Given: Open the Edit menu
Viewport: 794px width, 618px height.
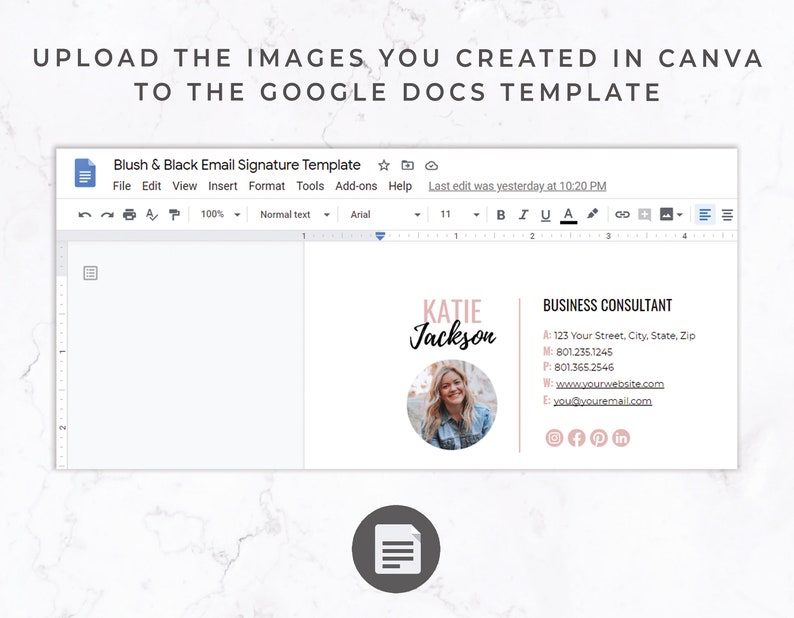Looking at the screenshot, I should pos(151,186).
